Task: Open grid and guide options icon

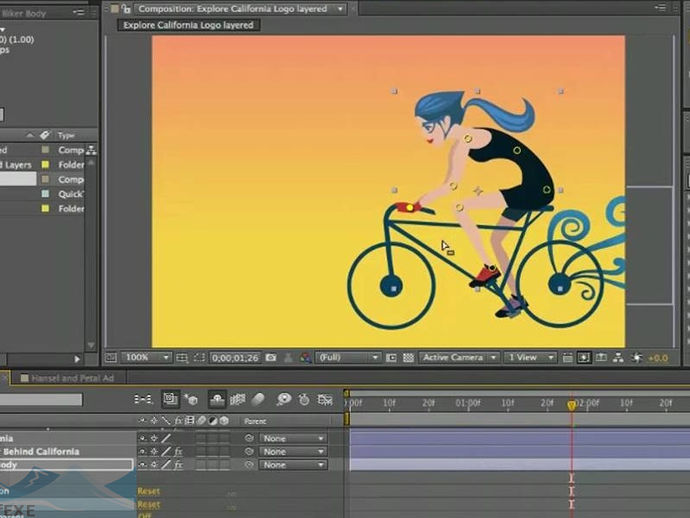Action: point(182,358)
